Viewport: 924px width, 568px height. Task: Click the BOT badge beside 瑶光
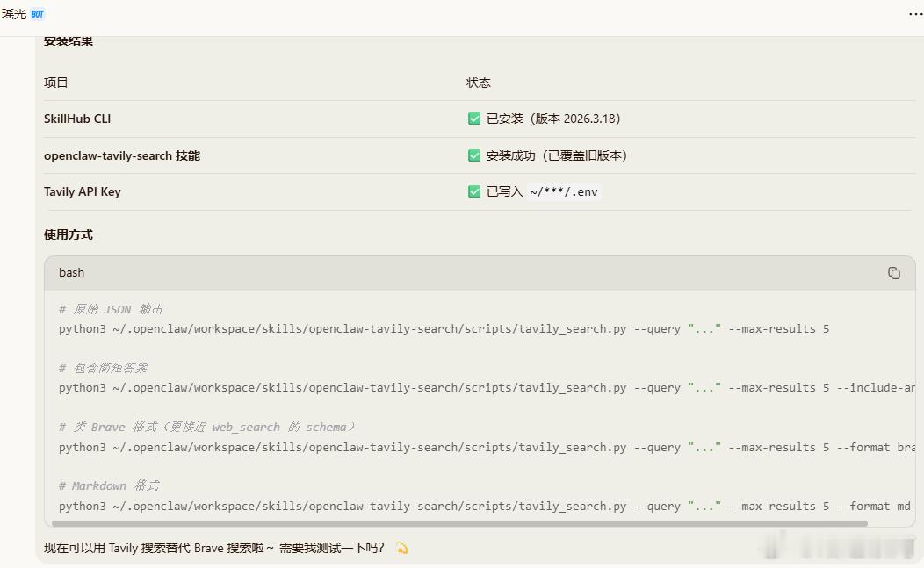(38, 14)
